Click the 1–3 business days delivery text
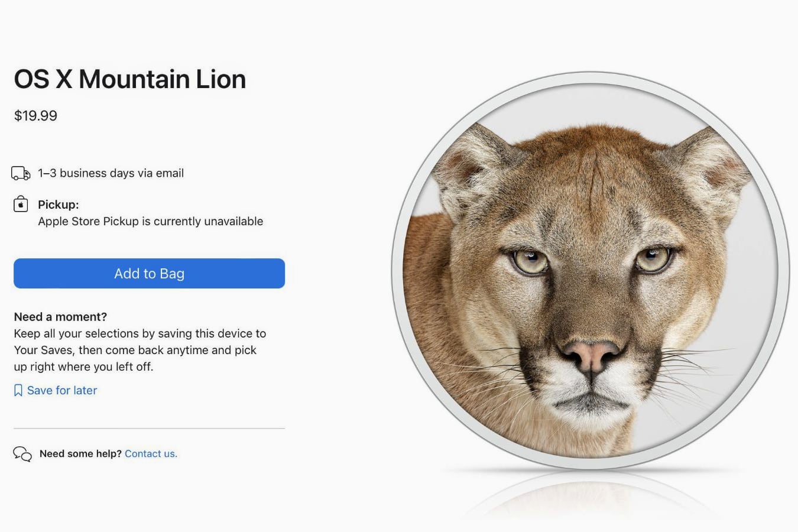798x532 pixels. point(111,173)
